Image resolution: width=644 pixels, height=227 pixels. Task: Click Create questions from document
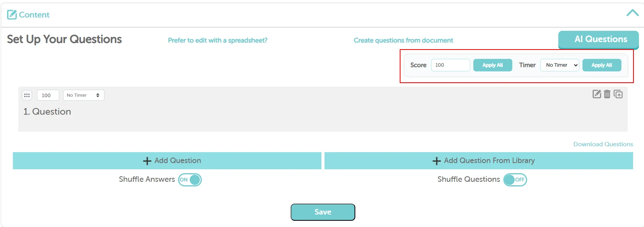(403, 40)
